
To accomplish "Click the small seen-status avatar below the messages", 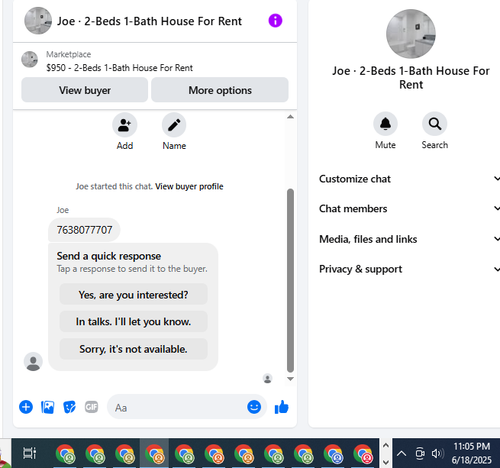I will 267,378.
